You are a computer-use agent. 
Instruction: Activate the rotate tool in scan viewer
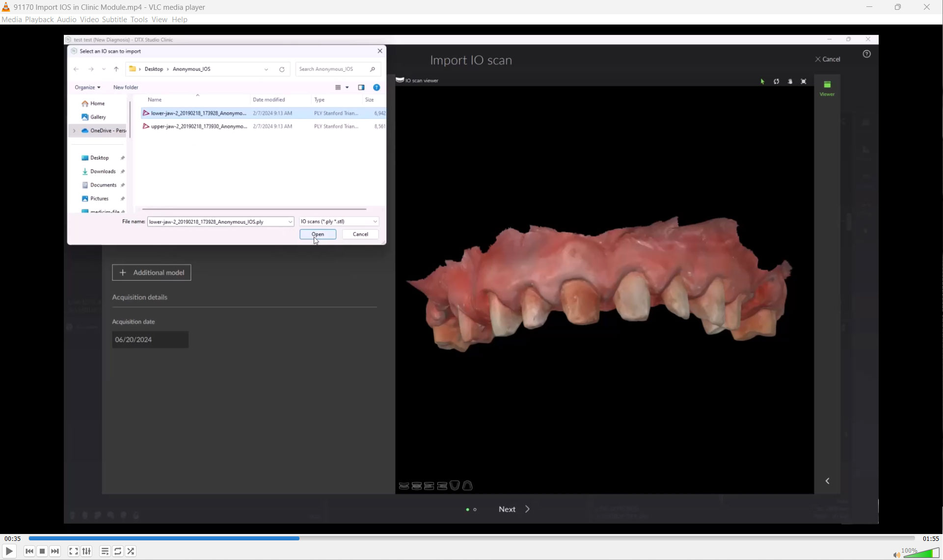[x=776, y=81]
